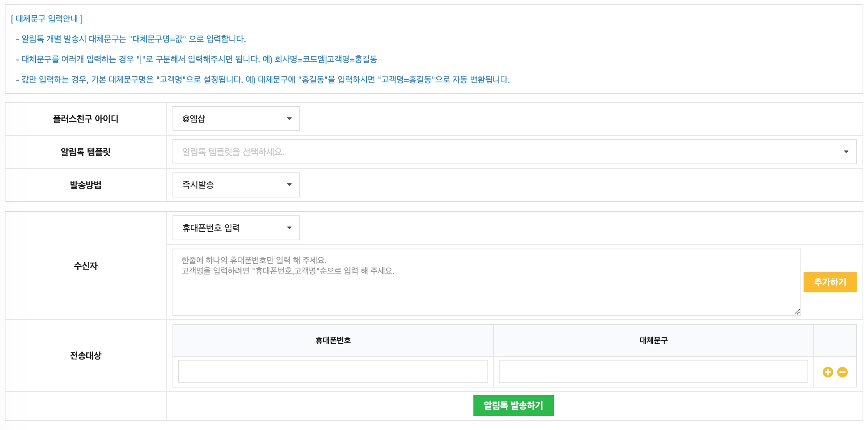Click the yellow minus icon to remove recipient row

(x=842, y=371)
